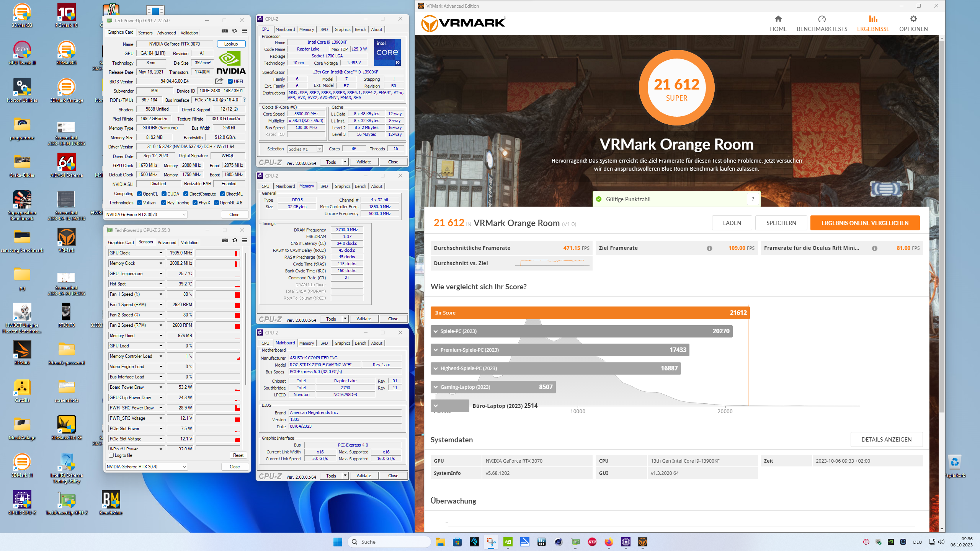The height and width of the screenshot is (551, 980).
Task: Take GPU-Z Graphics Card tab screenshot camera
Action: pyautogui.click(x=225, y=31)
